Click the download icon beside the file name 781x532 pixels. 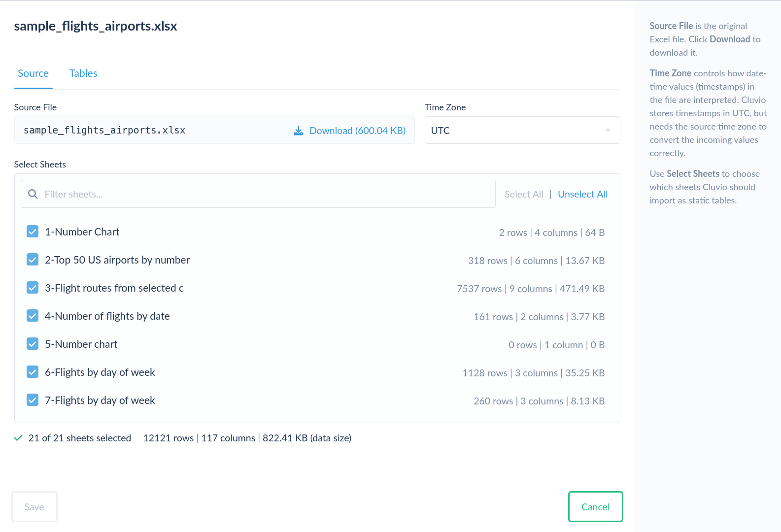tap(298, 131)
